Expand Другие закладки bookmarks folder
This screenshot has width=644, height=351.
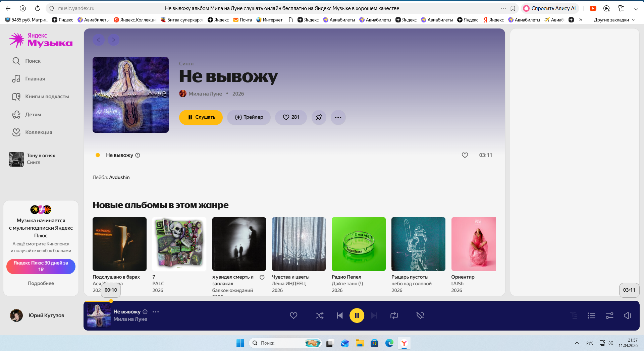coord(614,20)
